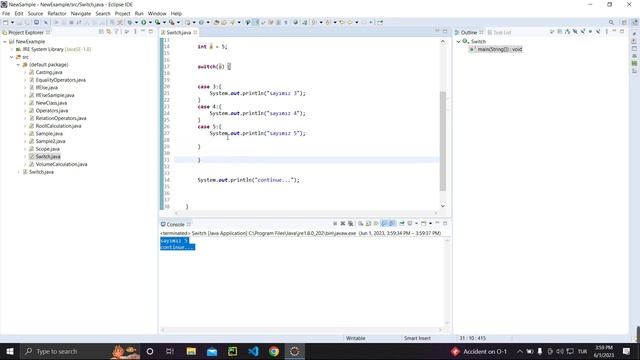640x360 pixels.
Task: Click the Eclipse icon in taskbar
Action: [x=295, y=351]
